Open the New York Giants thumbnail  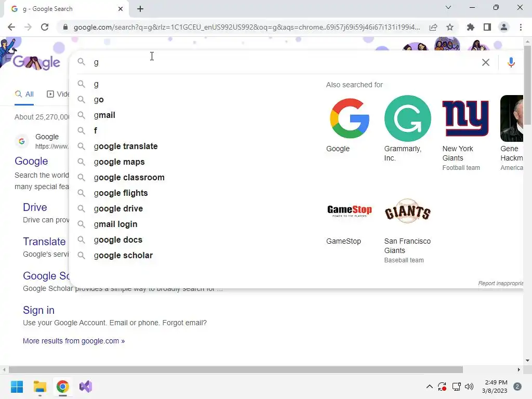coord(465,118)
